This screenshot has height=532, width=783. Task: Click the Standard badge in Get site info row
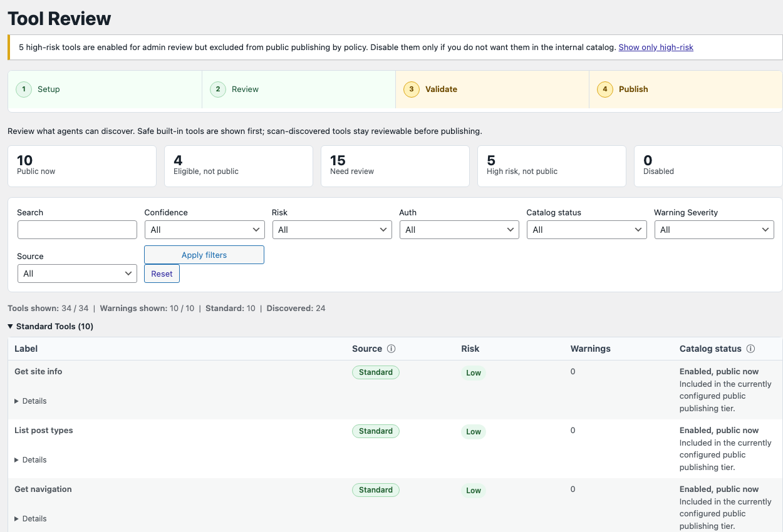click(376, 372)
